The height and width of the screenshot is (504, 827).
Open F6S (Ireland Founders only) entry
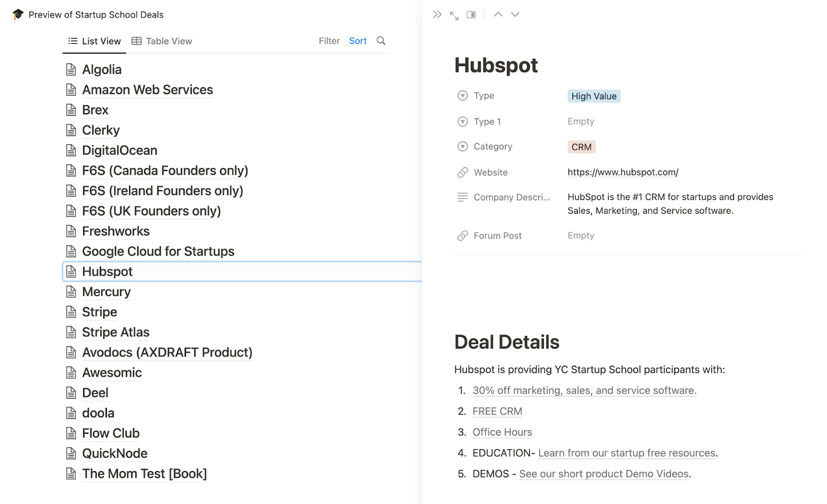pyautogui.click(x=163, y=191)
